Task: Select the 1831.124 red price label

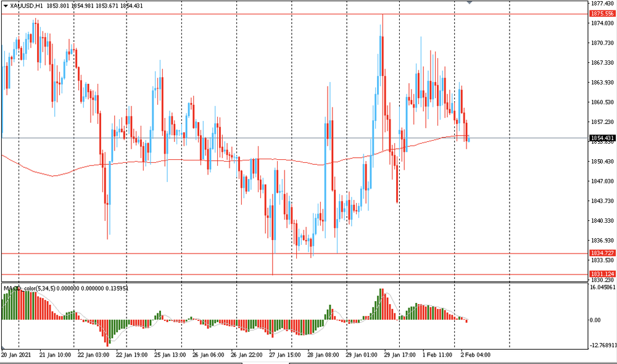Action: point(601,274)
